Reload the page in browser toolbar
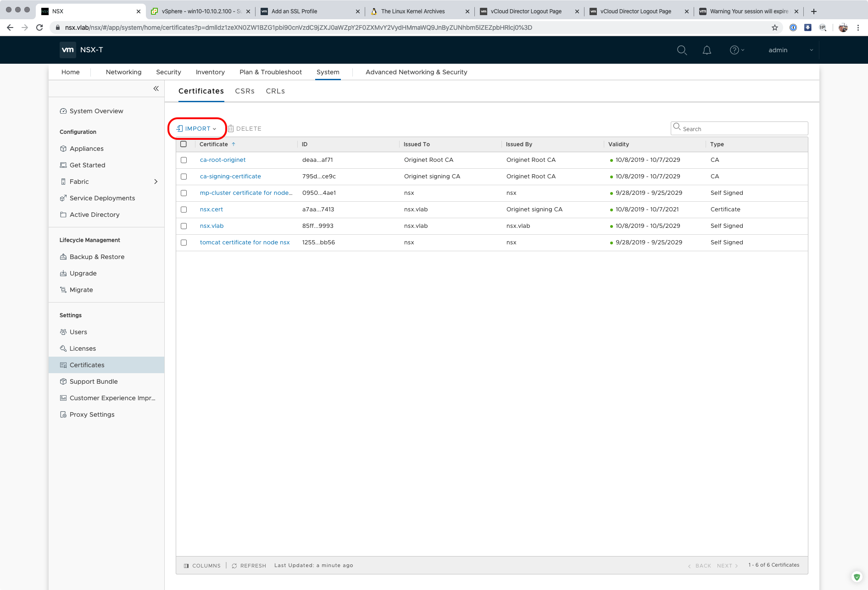Image resolution: width=868 pixels, height=590 pixels. click(x=39, y=28)
